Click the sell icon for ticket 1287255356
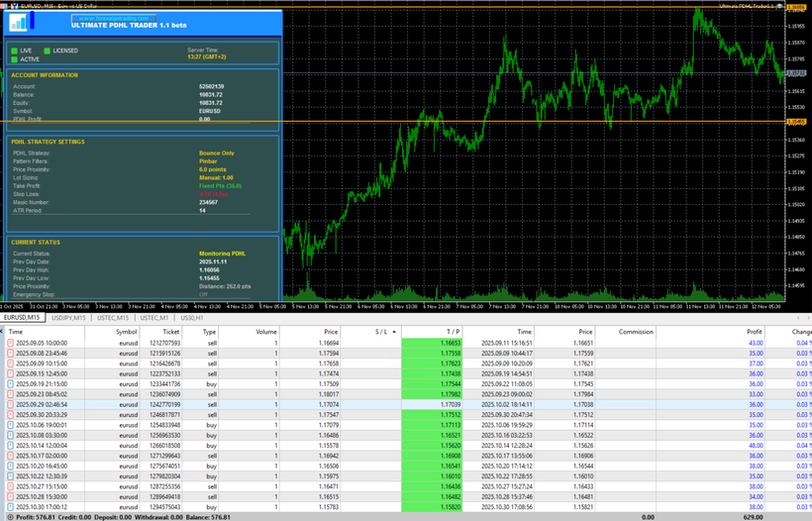The image size is (812, 521). click(10, 486)
